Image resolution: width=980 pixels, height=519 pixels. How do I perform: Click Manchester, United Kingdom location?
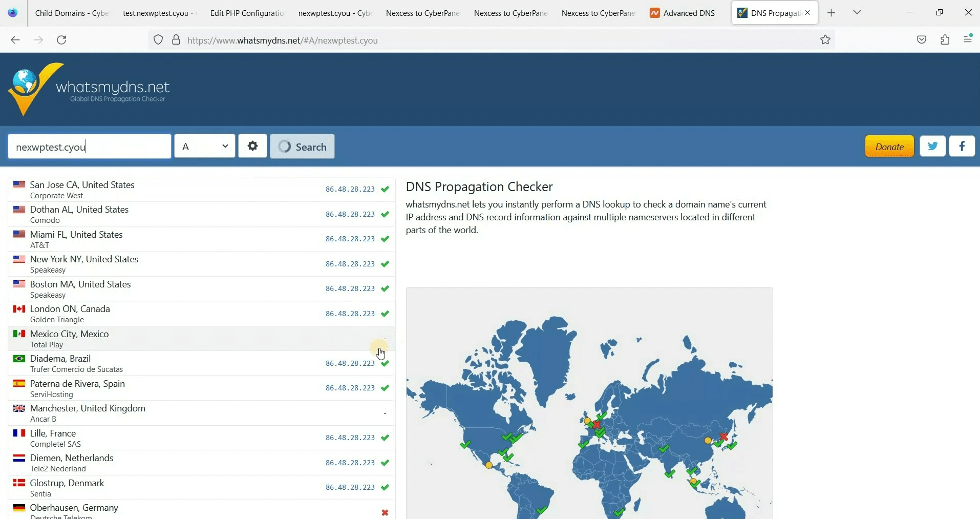(x=88, y=408)
